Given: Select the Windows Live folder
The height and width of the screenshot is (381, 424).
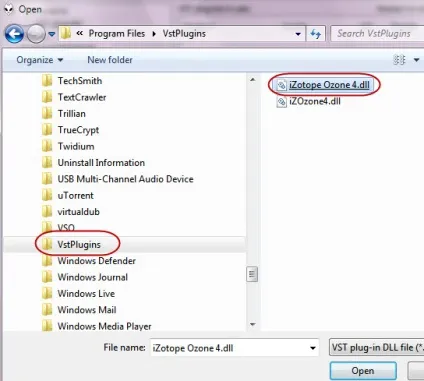Looking at the screenshot, I should (86, 293).
